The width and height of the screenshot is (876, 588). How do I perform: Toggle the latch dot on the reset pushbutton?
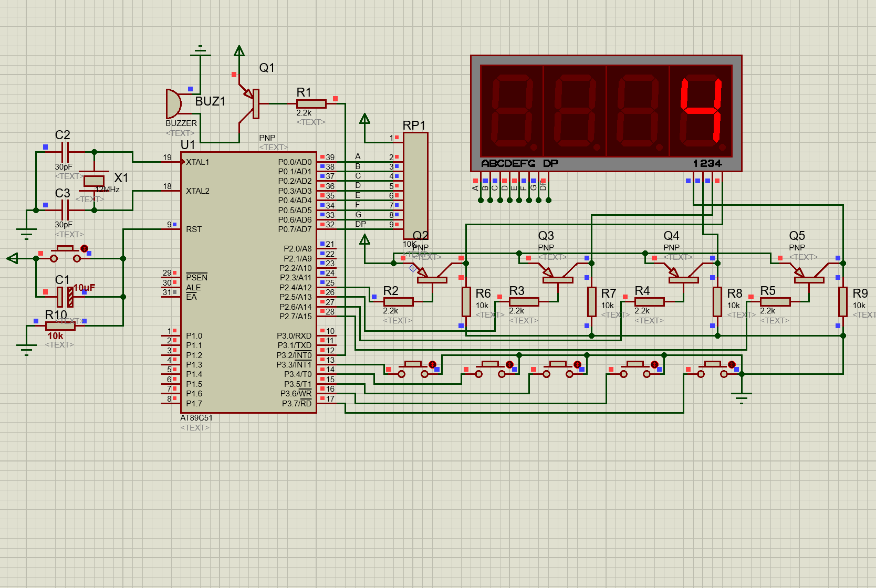tap(84, 248)
